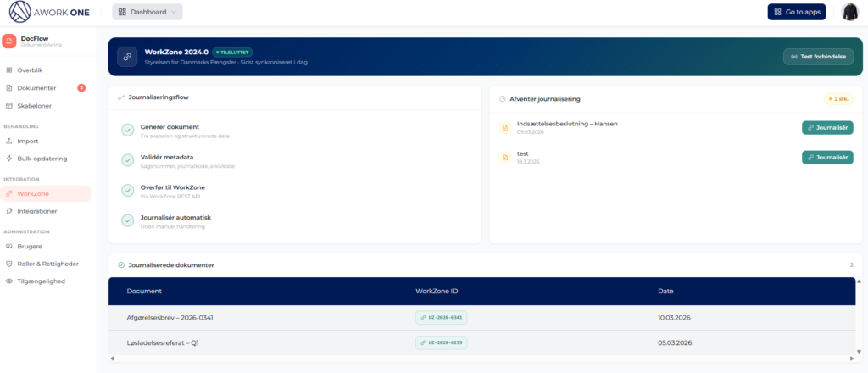Open Overblik in the sidebar

tap(30, 70)
